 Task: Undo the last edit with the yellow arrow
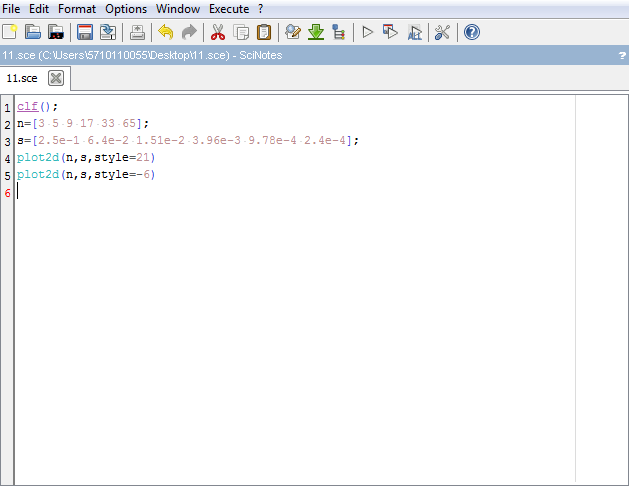click(x=166, y=32)
